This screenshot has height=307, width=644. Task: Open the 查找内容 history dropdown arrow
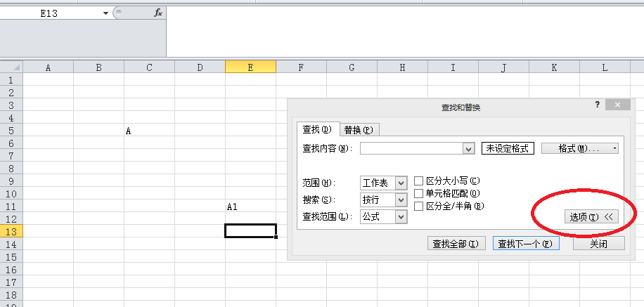pyautogui.click(x=469, y=149)
